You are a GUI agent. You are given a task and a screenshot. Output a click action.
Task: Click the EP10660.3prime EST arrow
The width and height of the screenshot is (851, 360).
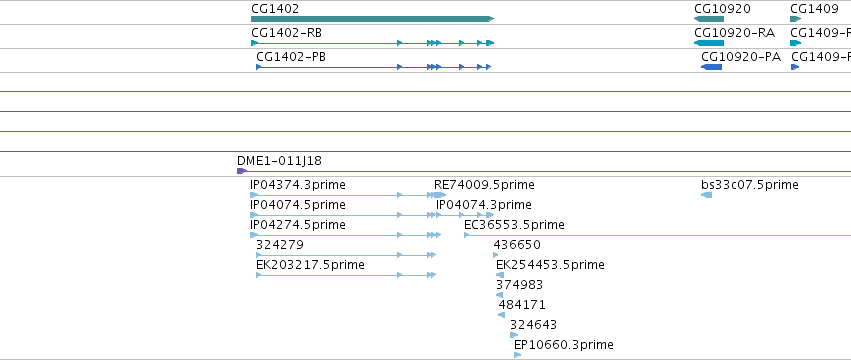(x=517, y=355)
